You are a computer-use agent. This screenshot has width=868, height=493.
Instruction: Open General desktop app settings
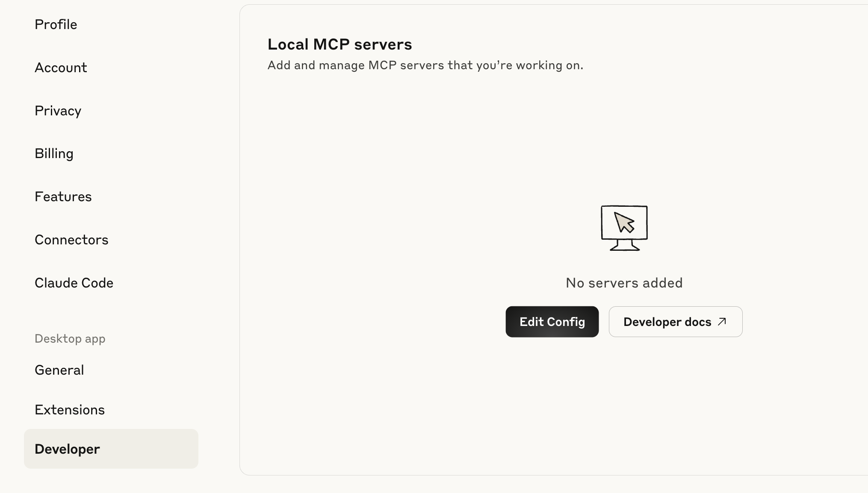point(59,370)
